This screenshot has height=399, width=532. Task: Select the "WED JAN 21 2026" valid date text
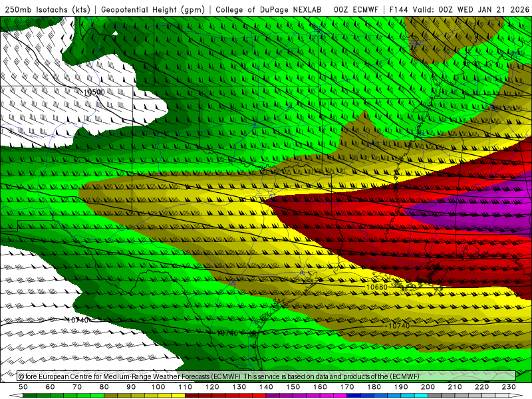point(493,9)
